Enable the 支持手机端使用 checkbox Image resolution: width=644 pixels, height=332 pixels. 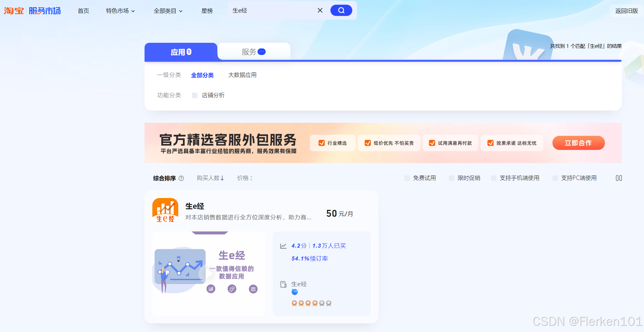coord(494,178)
